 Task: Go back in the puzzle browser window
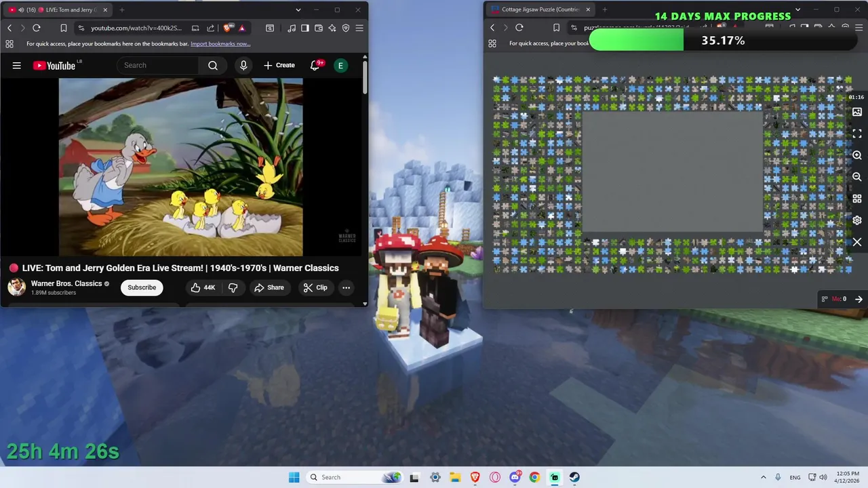tap(492, 28)
